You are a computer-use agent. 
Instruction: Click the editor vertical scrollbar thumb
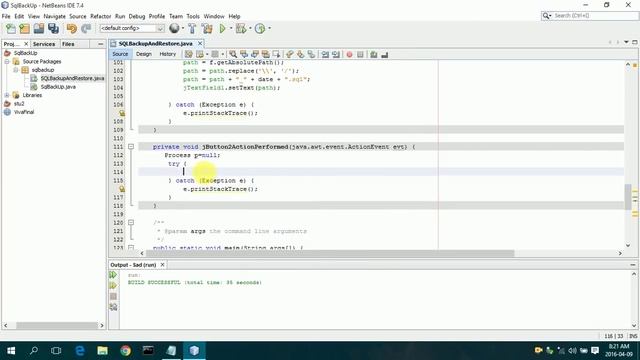[x=628, y=197]
